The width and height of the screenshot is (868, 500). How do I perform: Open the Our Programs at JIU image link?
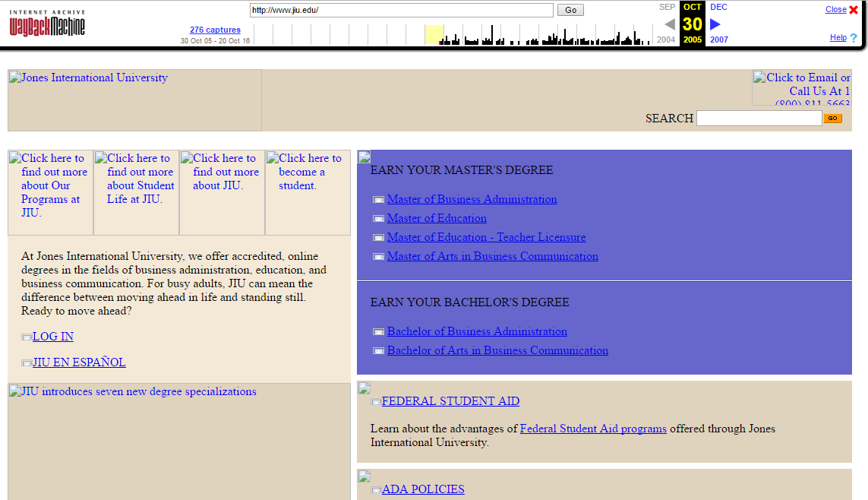(x=50, y=192)
